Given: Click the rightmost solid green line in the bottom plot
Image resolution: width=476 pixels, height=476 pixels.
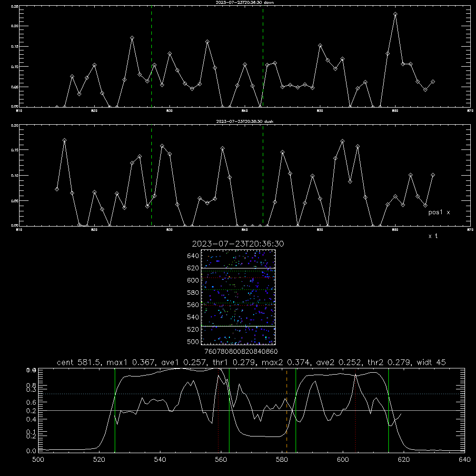Looking at the screenshot, I should coord(388,410).
